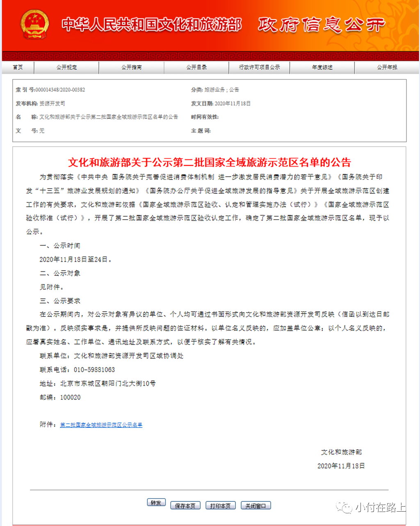Click the 联系单位 line with 区域协调处
Image resolution: width=420 pixels, height=526 pixels.
(x=112, y=356)
